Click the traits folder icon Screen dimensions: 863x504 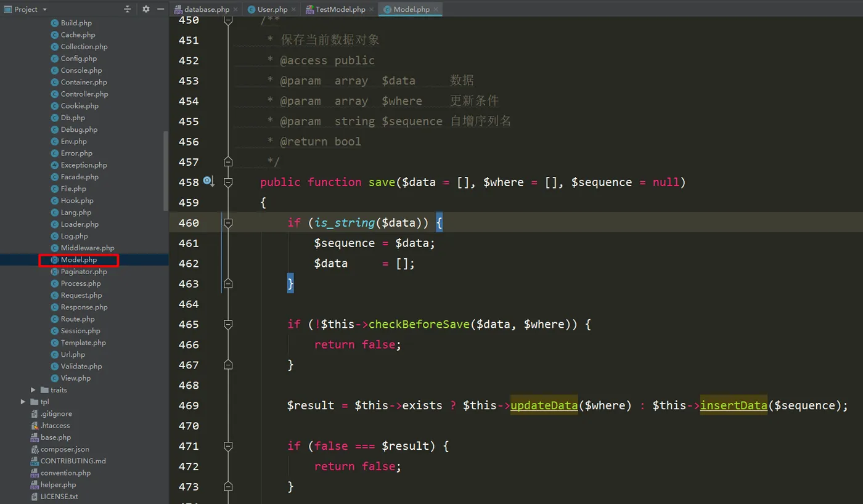click(44, 390)
